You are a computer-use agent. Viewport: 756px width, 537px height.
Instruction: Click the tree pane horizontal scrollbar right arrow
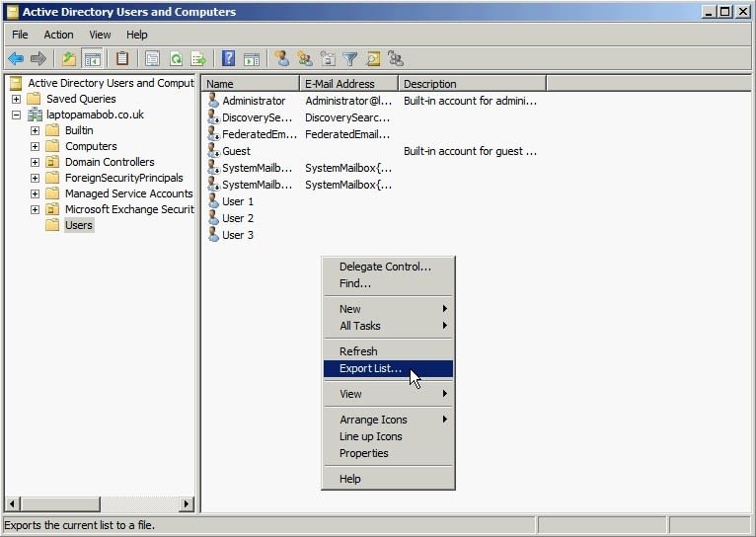tap(187, 504)
